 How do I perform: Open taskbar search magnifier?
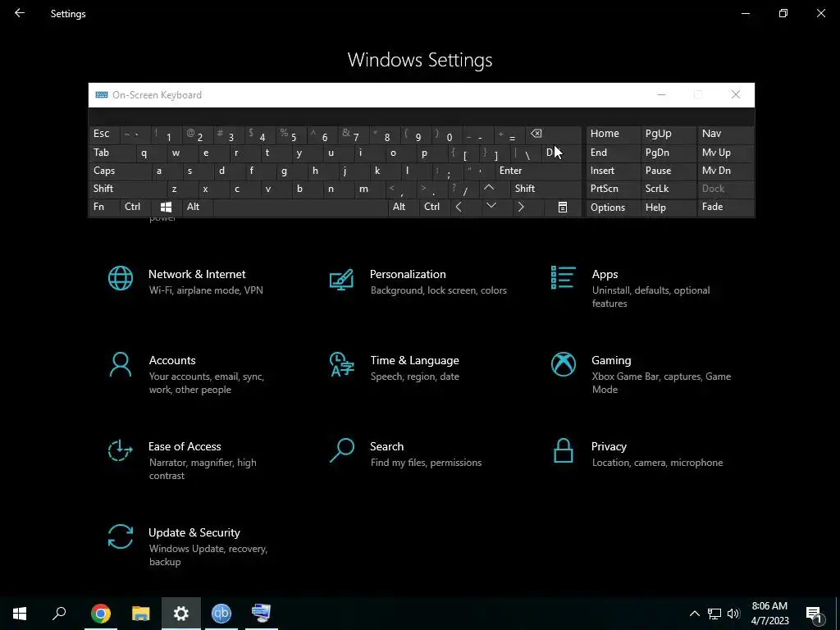[59, 614]
